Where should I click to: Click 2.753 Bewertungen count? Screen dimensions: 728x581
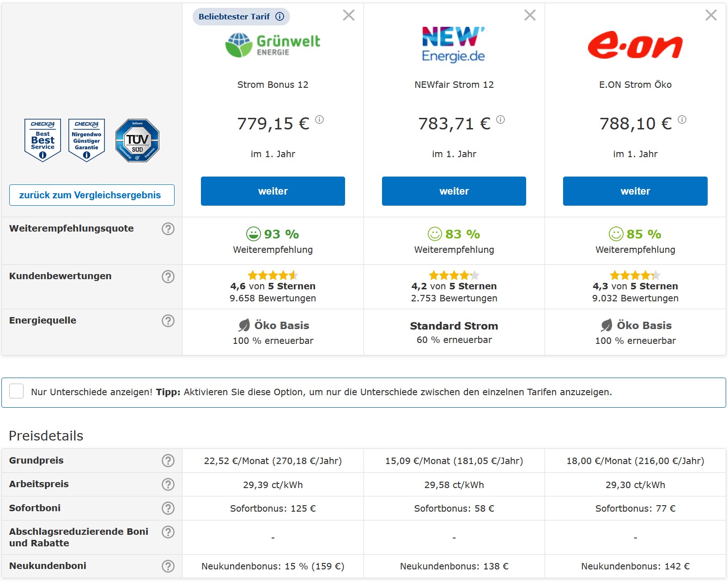454,298
